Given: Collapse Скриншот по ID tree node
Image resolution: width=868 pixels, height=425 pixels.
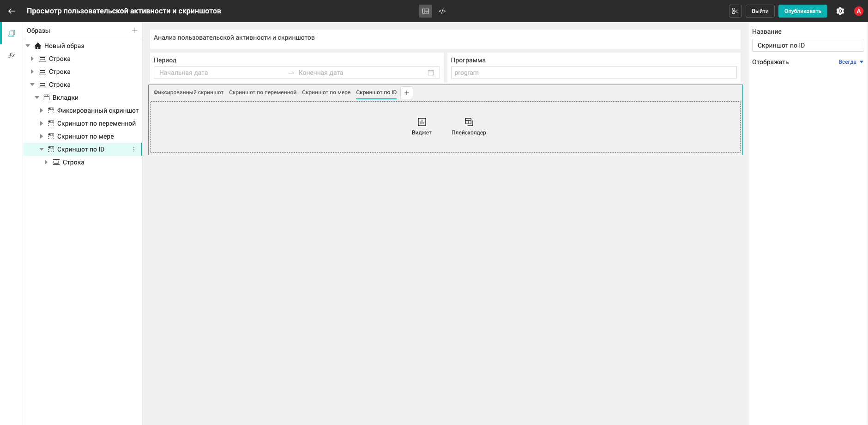Looking at the screenshot, I should click(x=42, y=149).
